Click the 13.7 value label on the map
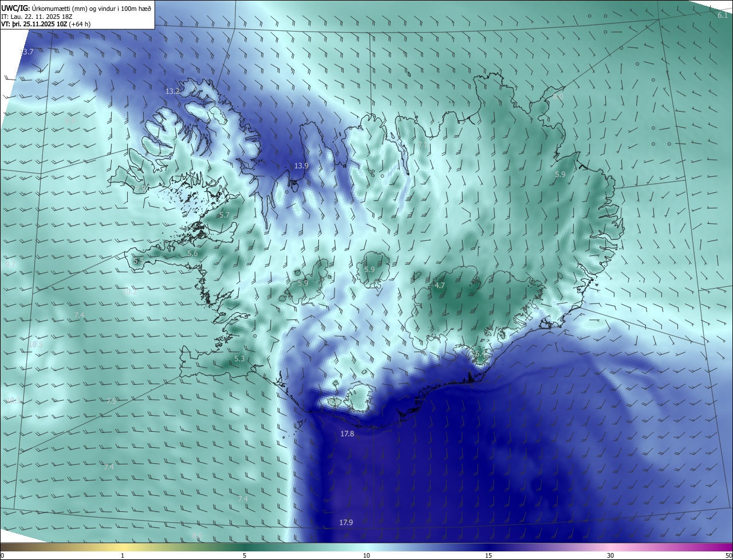The width and height of the screenshot is (733, 560). 27,52
